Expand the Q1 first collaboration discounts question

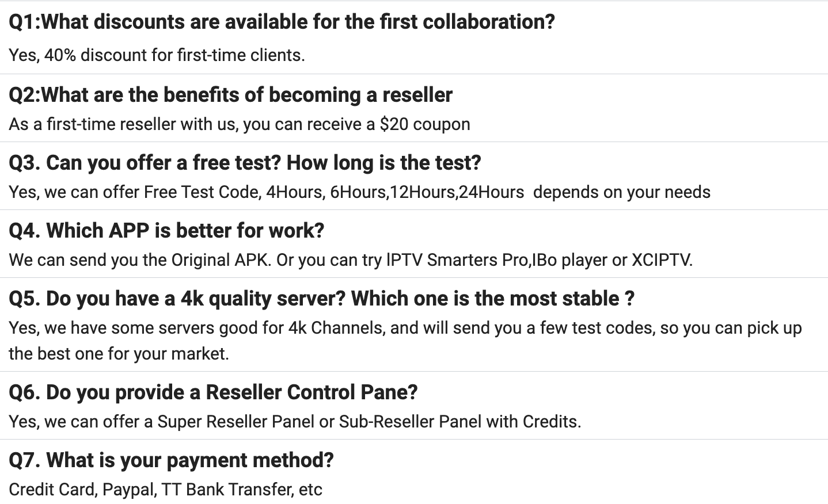click(282, 22)
